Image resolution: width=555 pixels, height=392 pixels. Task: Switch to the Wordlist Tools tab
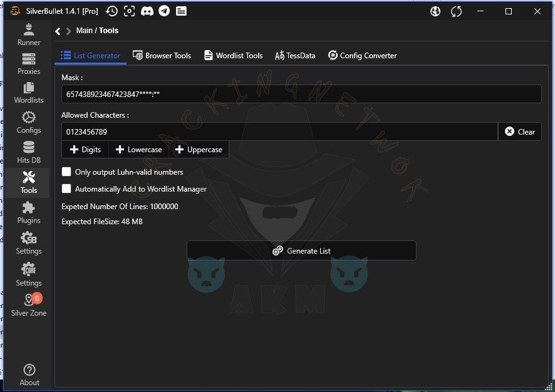pos(232,56)
